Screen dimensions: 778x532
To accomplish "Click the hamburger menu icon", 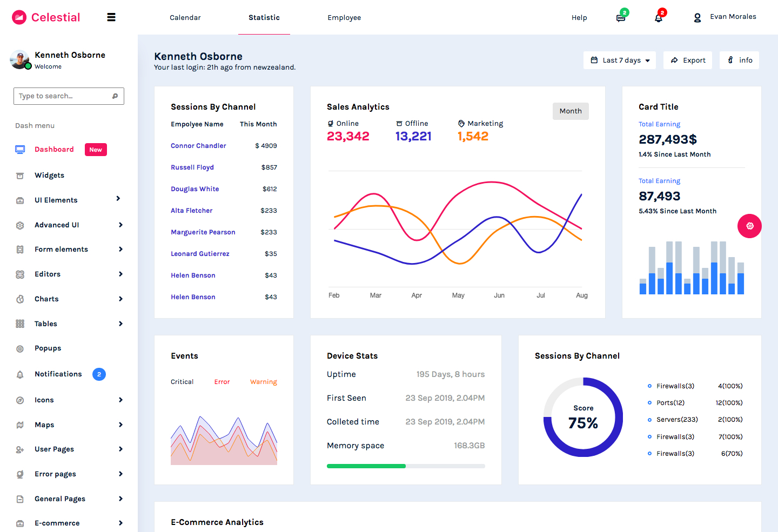I will point(111,17).
